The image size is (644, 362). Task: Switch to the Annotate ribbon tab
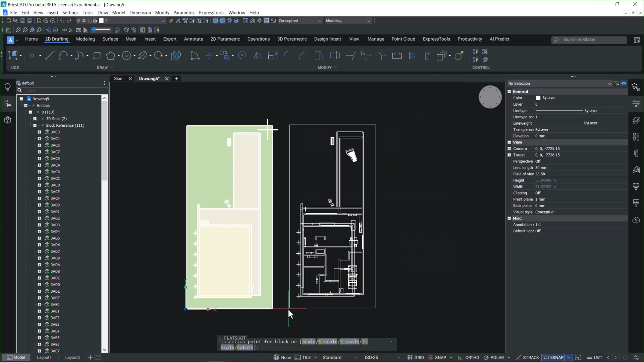pos(193,39)
